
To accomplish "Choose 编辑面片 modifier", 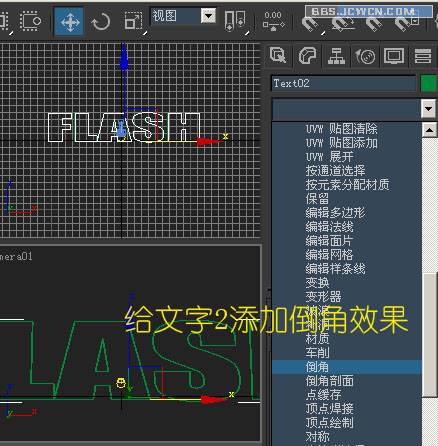I will click(330, 241).
